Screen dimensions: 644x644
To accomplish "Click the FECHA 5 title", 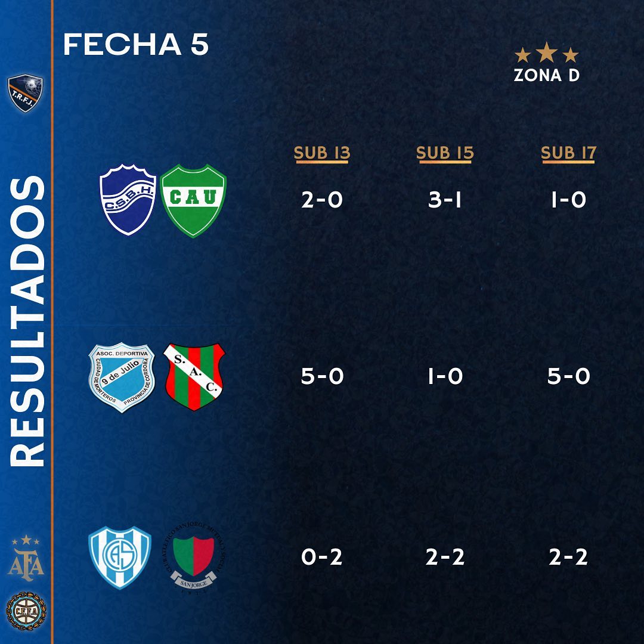I will click(136, 45).
